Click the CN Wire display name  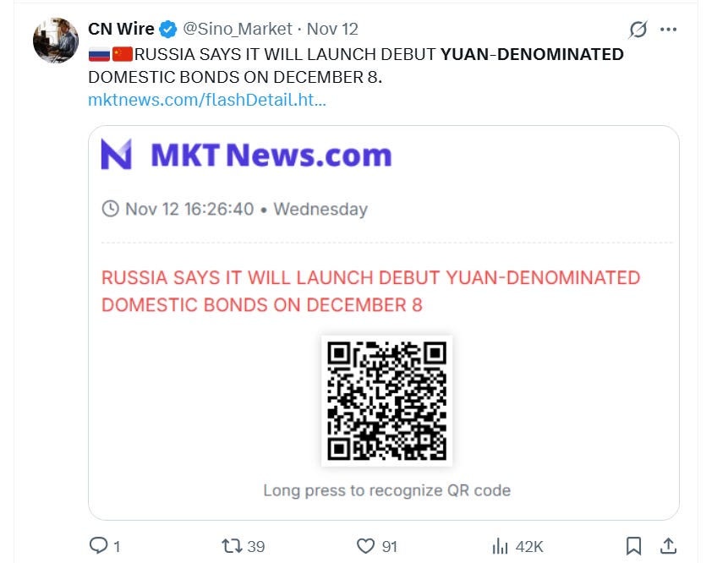click(121, 29)
